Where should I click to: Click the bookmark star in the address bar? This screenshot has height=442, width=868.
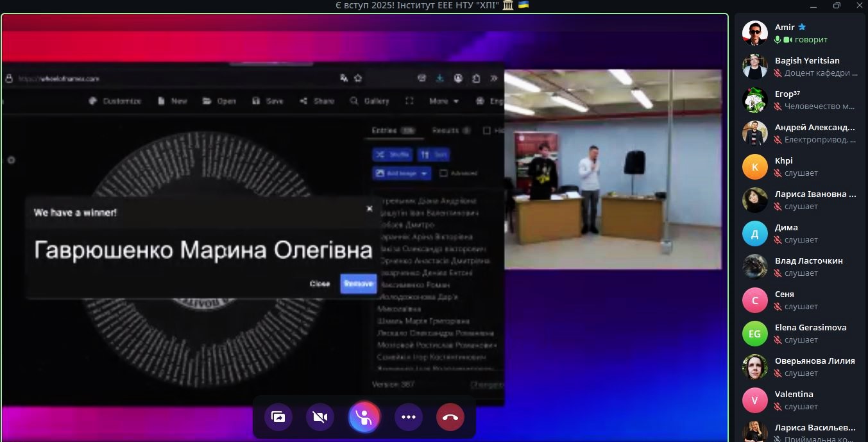tap(358, 78)
